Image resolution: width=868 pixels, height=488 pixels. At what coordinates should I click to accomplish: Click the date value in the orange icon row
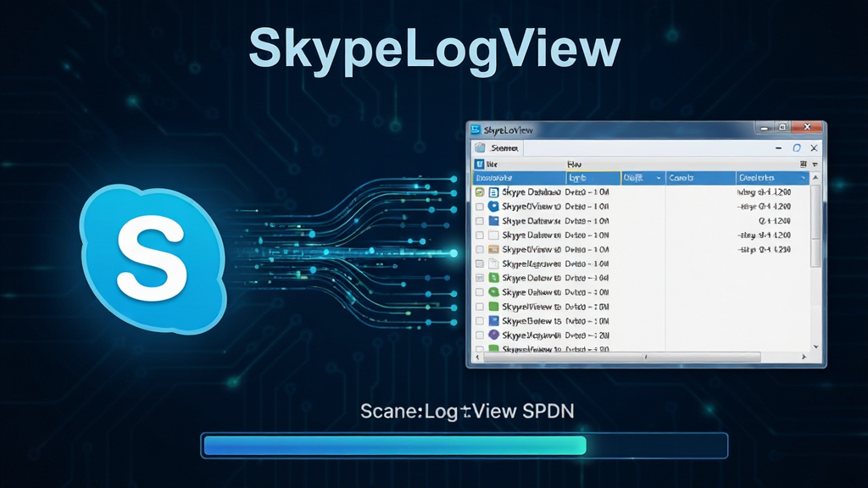[x=764, y=250]
